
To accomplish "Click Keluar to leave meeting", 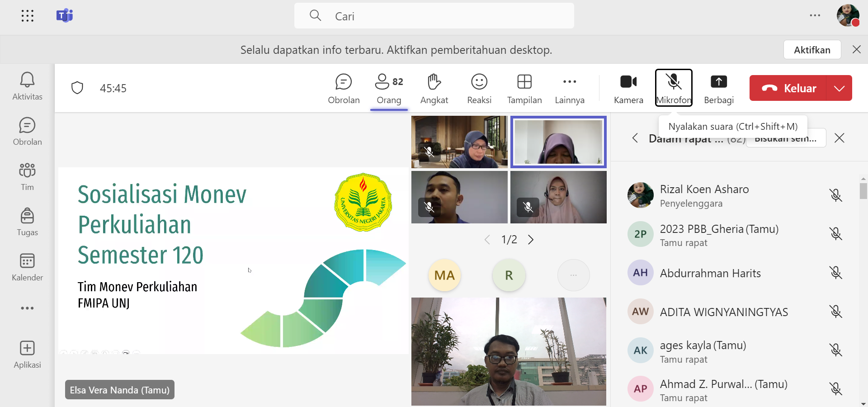I will (788, 88).
